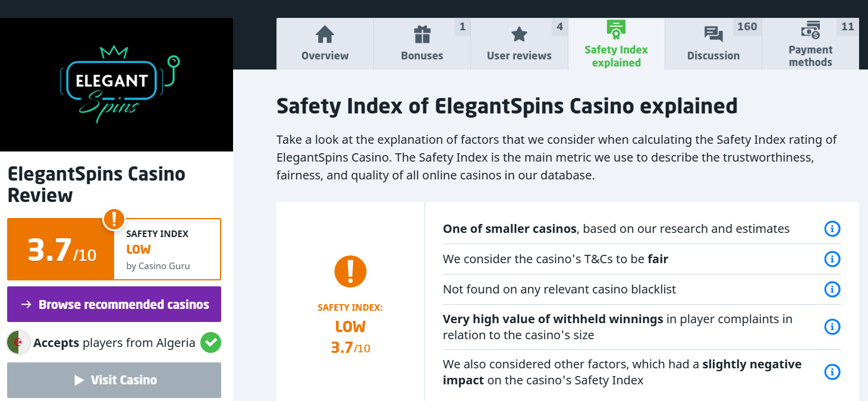Open the User reviews tab

[x=519, y=44]
